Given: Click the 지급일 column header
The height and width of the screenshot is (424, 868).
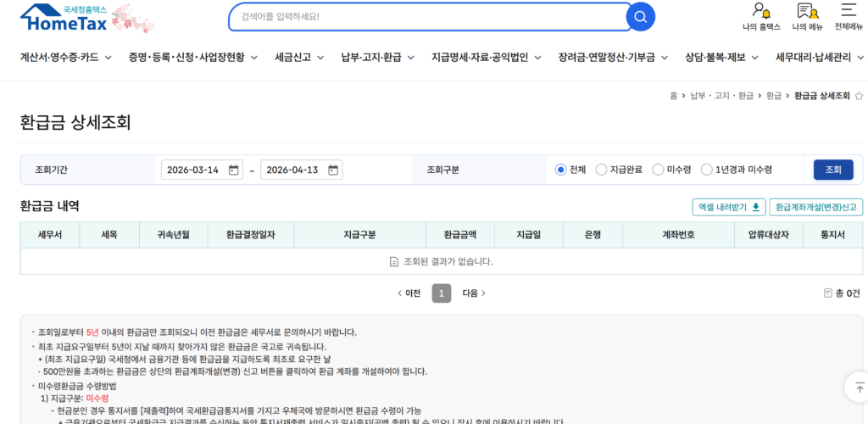Looking at the screenshot, I should coord(529,235).
